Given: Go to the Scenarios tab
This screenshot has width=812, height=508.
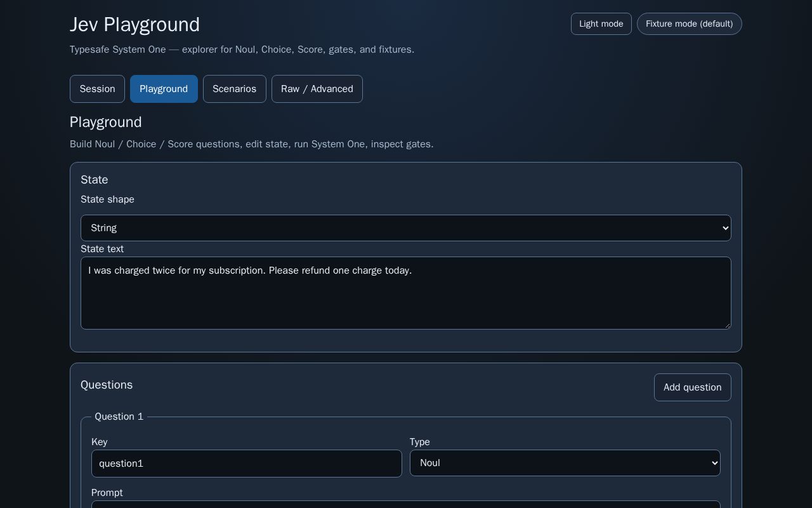Looking at the screenshot, I should coord(235,89).
